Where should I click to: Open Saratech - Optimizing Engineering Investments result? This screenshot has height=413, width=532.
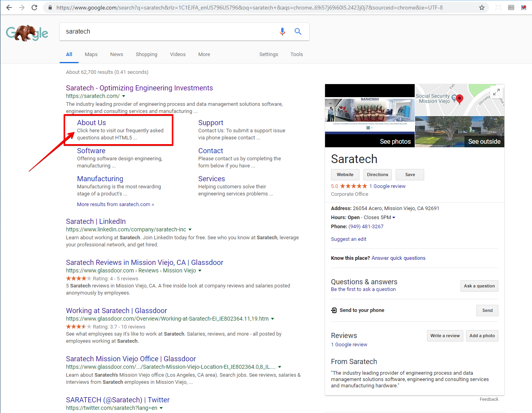tap(139, 88)
